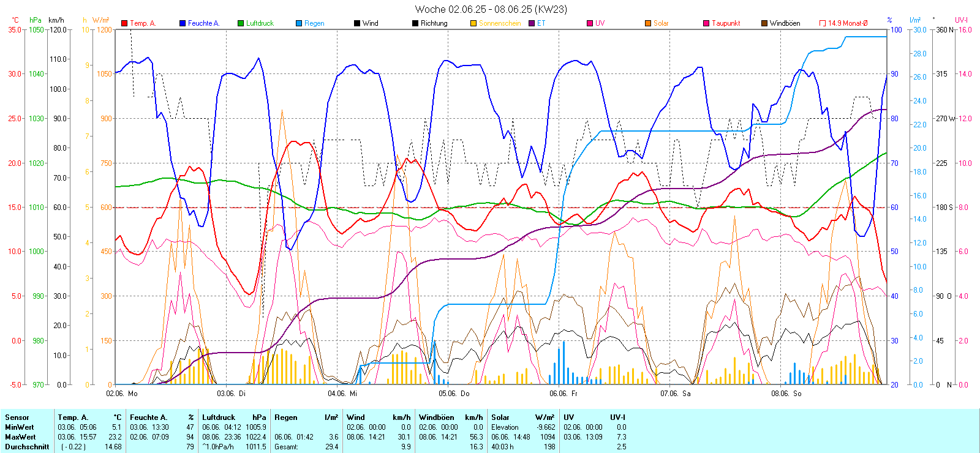Toggle the hollow 14.9 Monat-Ø legend box
This screenshot has height=453, width=980.
[823, 23]
